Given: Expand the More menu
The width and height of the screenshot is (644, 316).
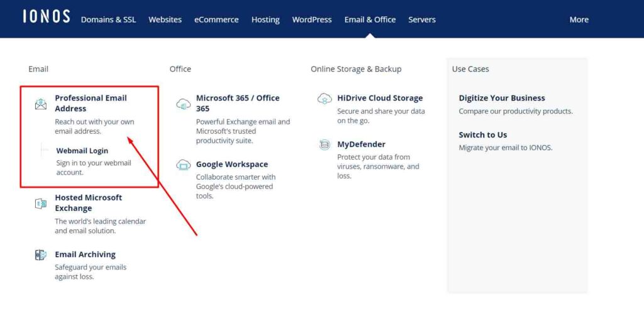Looking at the screenshot, I should coord(579,19).
